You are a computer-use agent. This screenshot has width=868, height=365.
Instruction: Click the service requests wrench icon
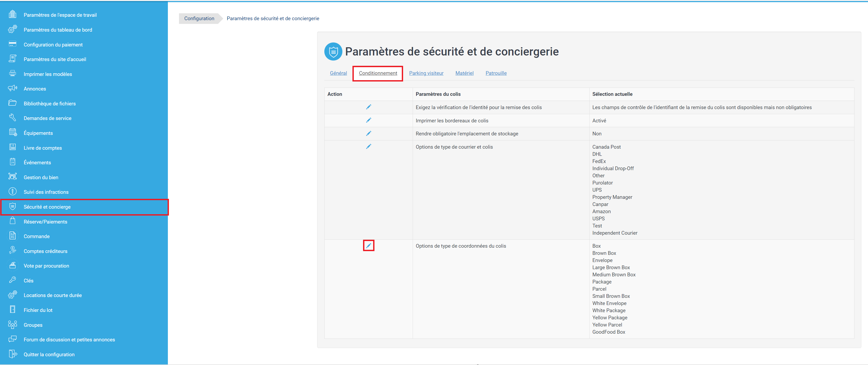[x=12, y=118]
